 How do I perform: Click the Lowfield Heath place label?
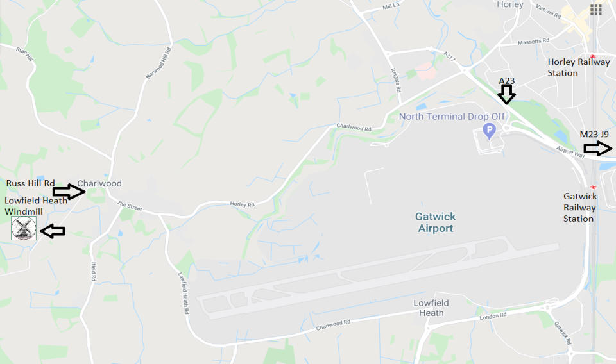tap(431, 308)
